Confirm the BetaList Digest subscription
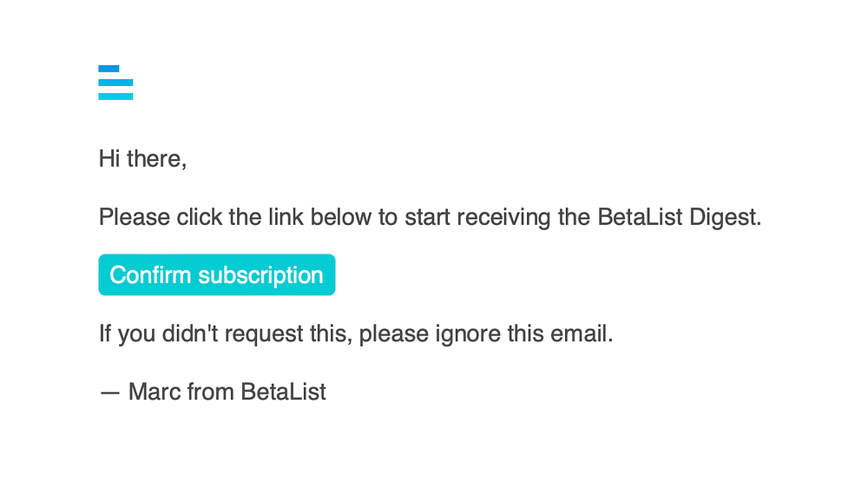 pyautogui.click(x=217, y=275)
